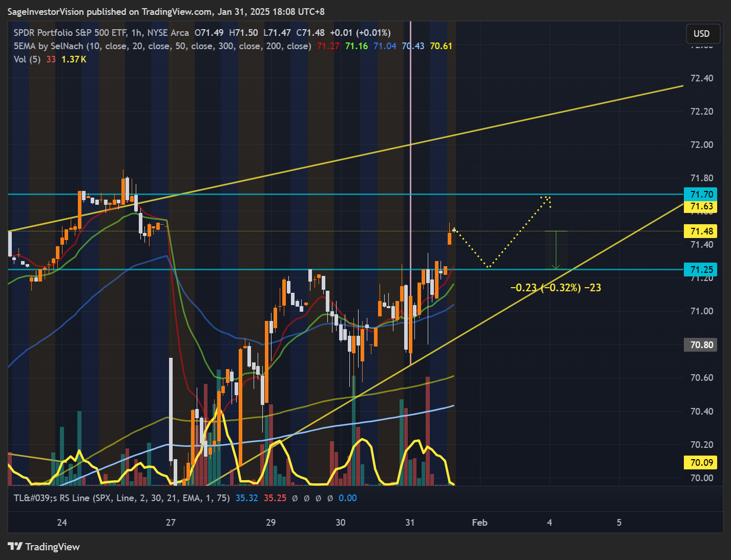Viewport: 731px width, 560px height.
Task: Click the 72.40 price axis label
Action: click(x=702, y=78)
